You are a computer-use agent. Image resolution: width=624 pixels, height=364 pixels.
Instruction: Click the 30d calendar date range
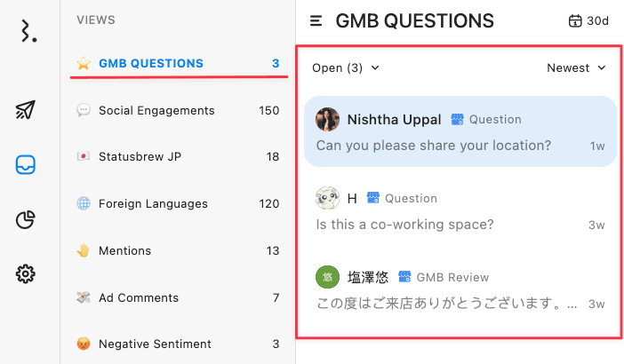tap(588, 20)
